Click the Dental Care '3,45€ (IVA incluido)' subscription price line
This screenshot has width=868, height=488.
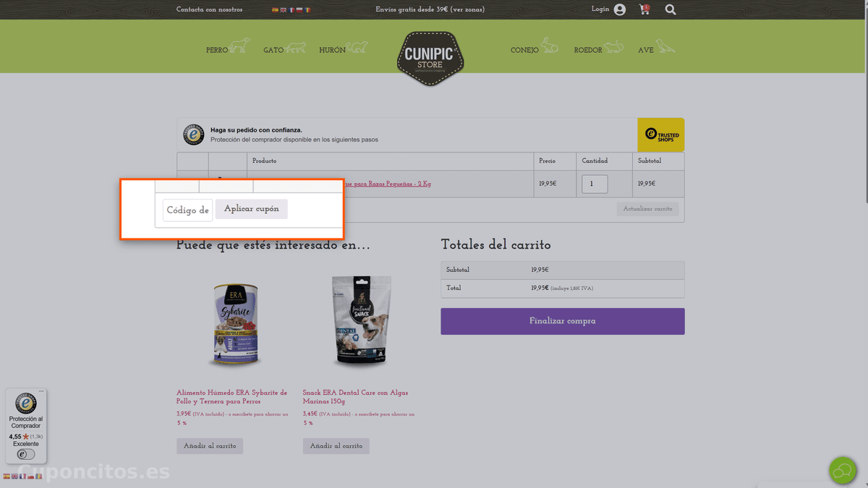click(x=359, y=419)
